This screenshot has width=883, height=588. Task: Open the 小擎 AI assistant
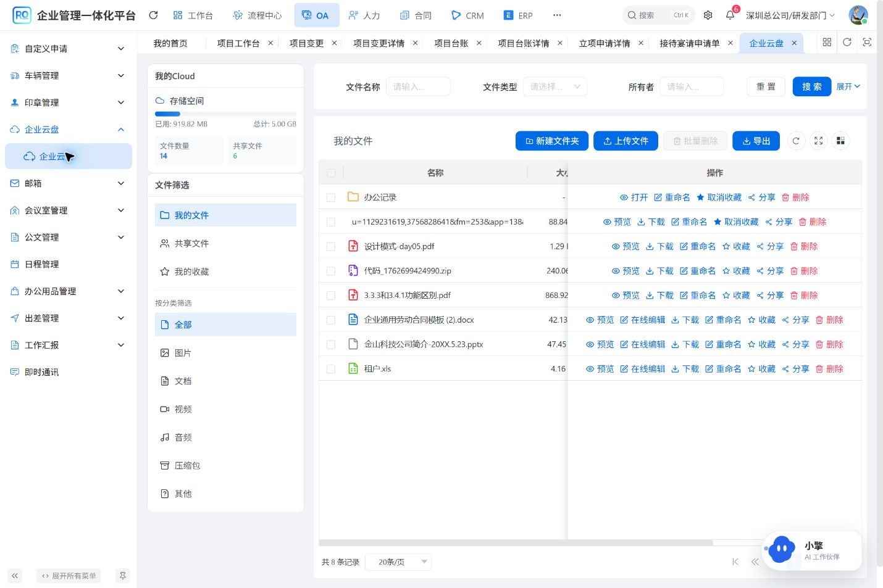point(812,550)
